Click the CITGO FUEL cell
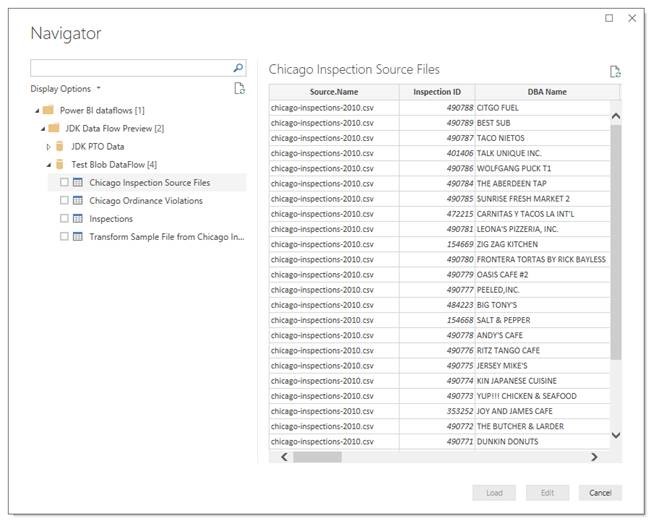659x526 pixels. tap(543, 108)
